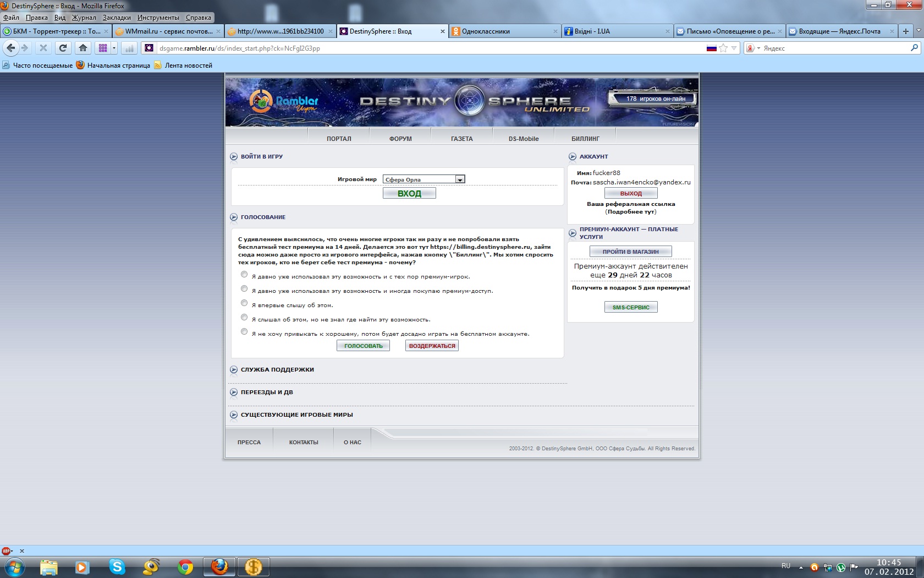Click the Rambler logo in the banner
The image size is (924, 578).
(284, 101)
